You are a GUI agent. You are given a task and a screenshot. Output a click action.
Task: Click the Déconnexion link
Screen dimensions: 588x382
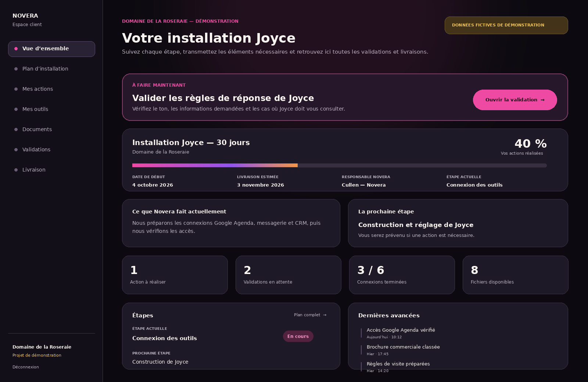[26, 367]
